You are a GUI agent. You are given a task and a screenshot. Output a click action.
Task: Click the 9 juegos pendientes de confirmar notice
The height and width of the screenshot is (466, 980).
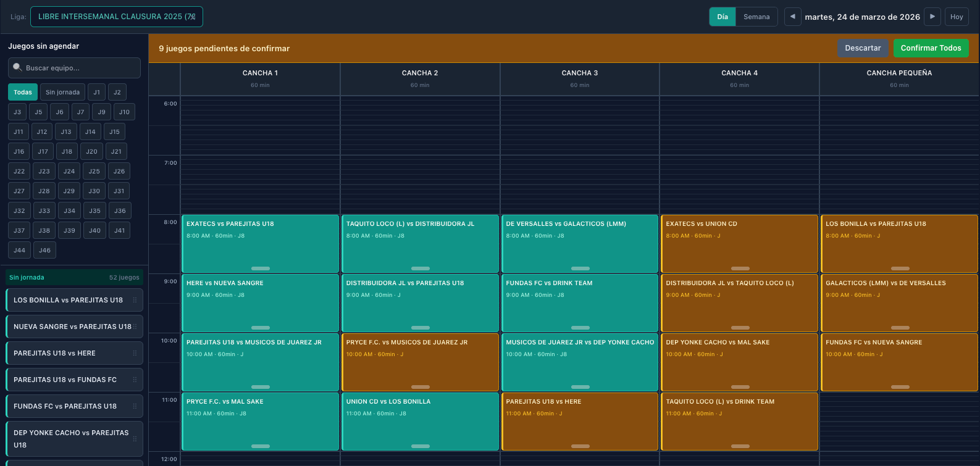[224, 48]
